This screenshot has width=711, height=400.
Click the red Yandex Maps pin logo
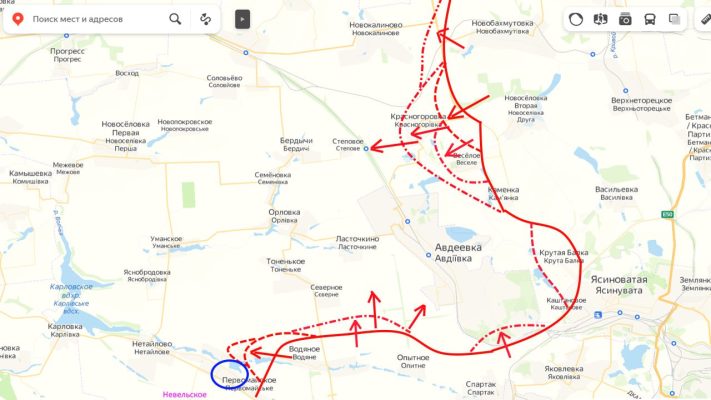click(18, 19)
